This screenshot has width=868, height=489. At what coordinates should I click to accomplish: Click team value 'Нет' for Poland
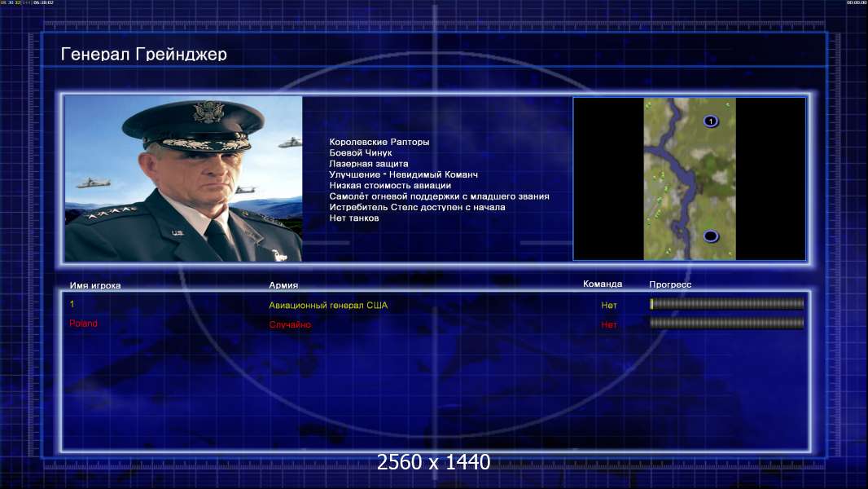[609, 324]
